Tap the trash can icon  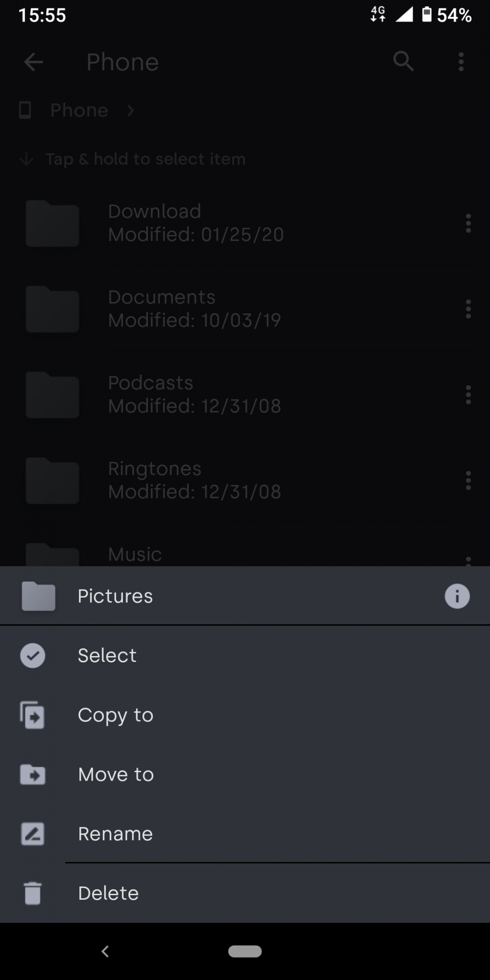point(33,893)
